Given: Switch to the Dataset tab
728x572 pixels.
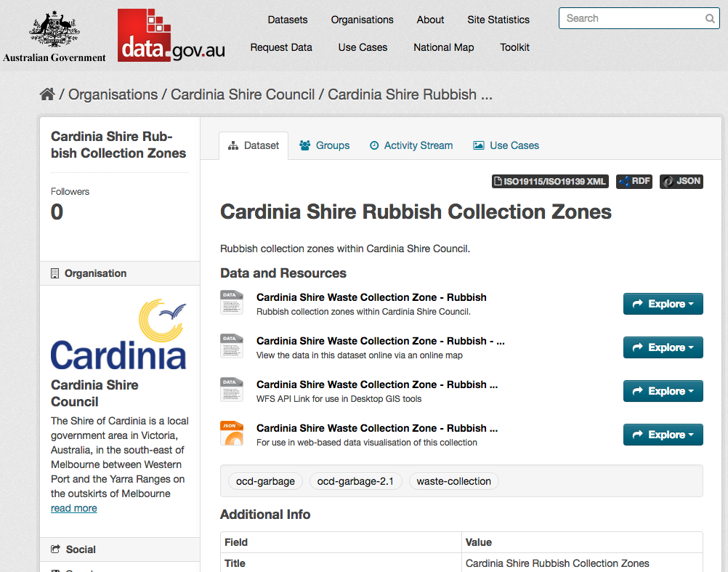Looking at the screenshot, I should 254,145.
